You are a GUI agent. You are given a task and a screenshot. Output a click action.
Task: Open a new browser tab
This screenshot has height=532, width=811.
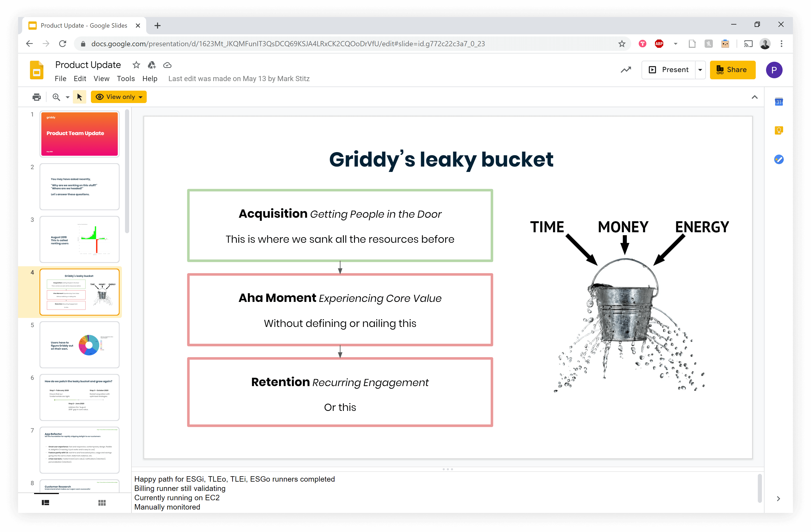[158, 26]
